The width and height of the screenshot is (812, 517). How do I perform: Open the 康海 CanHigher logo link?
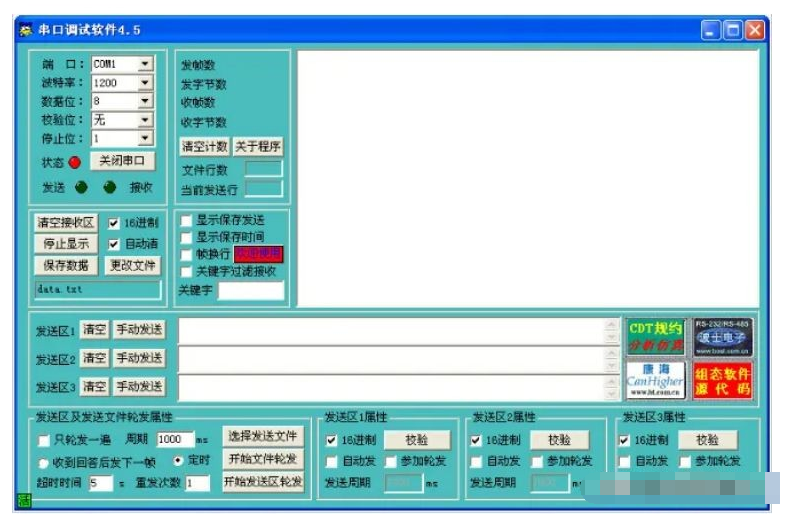point(656,380)
